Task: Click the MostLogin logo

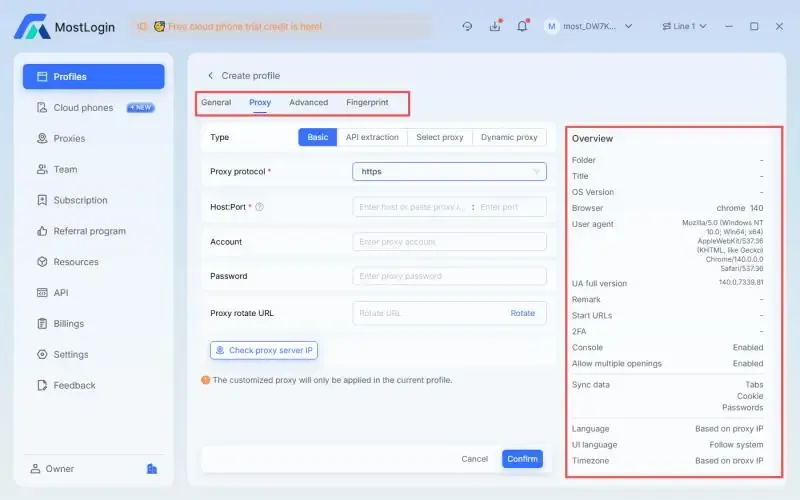Action: pyautogui.click(x=64, y=27)
